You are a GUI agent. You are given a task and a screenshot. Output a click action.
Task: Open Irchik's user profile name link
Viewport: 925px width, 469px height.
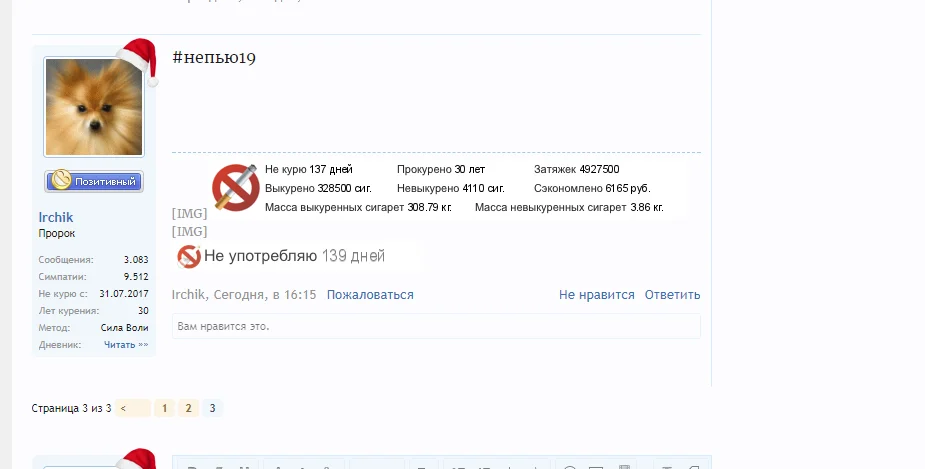tap(56, 217)
